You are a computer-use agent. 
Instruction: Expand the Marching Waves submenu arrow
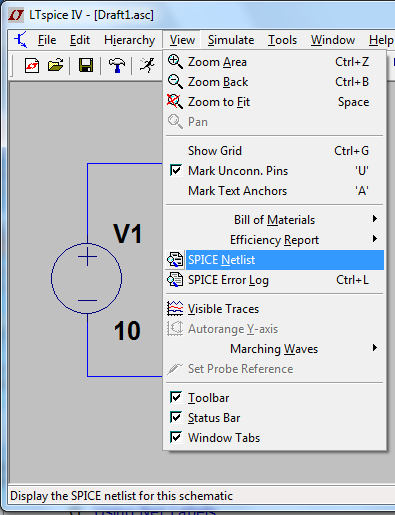(x=375, y=348)
